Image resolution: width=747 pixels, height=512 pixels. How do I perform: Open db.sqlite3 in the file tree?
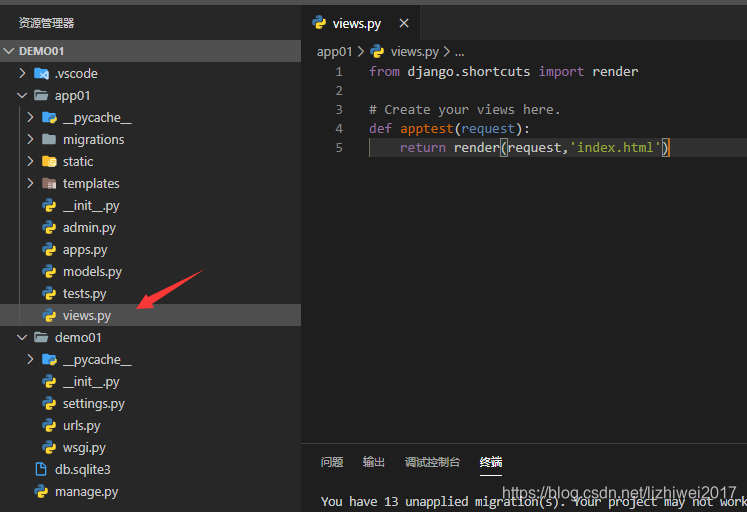[x=82, y=469]
